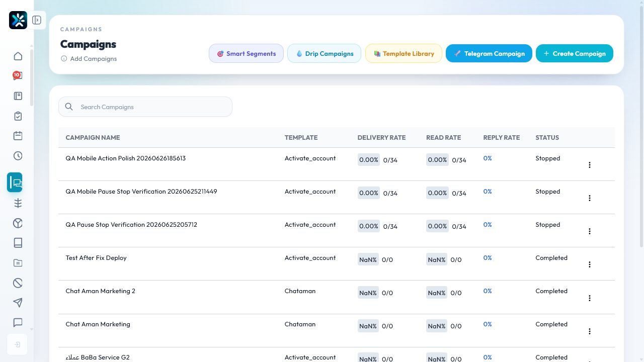Toggle the sidebar collapse button
Screen dimensions: 644x362
click(37, 20)
